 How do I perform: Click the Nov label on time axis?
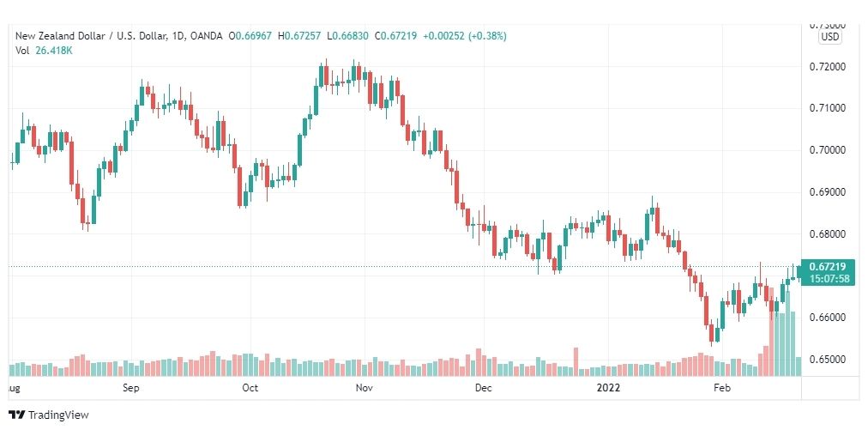point(365,388)
